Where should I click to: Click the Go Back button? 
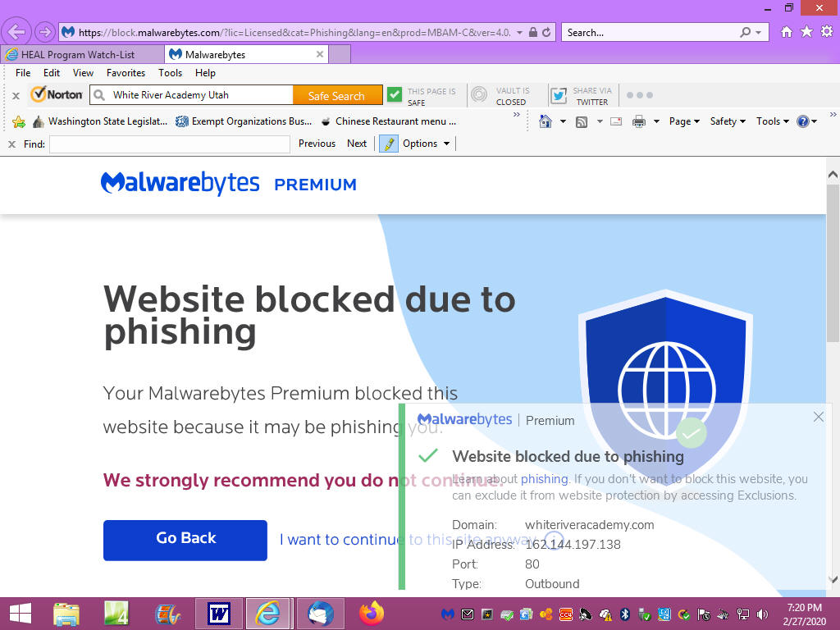click(185, 540)
